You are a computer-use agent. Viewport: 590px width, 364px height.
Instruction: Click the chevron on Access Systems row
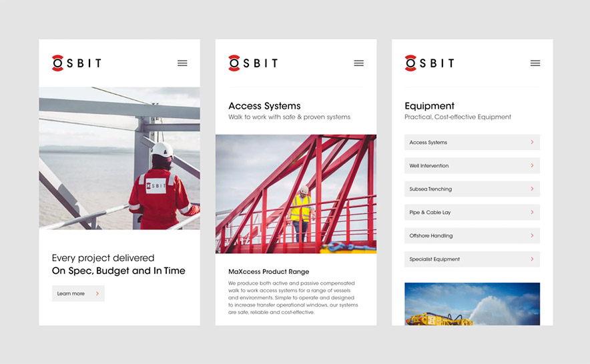[x=532, y=143]
